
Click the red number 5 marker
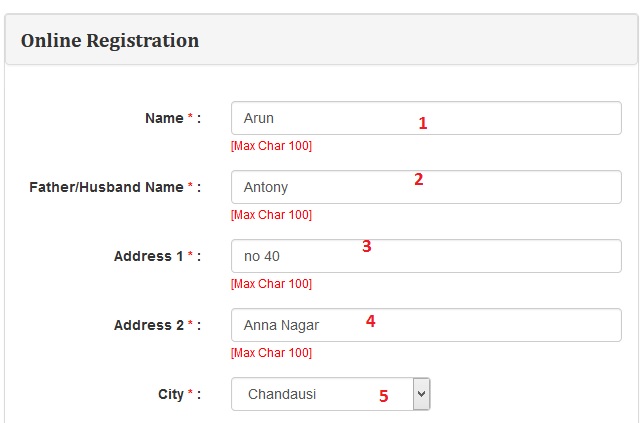[x=383, y=396]
